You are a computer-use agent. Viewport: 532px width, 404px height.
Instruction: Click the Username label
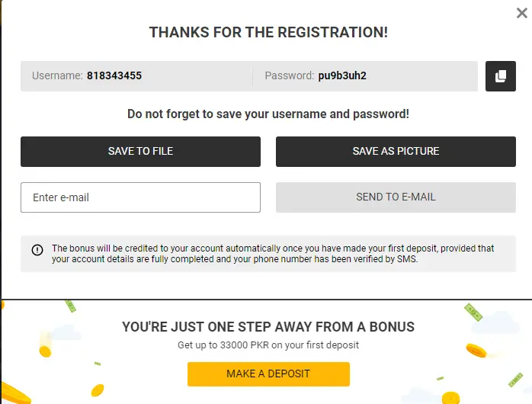pyautogui.click(x=57, y=76)
